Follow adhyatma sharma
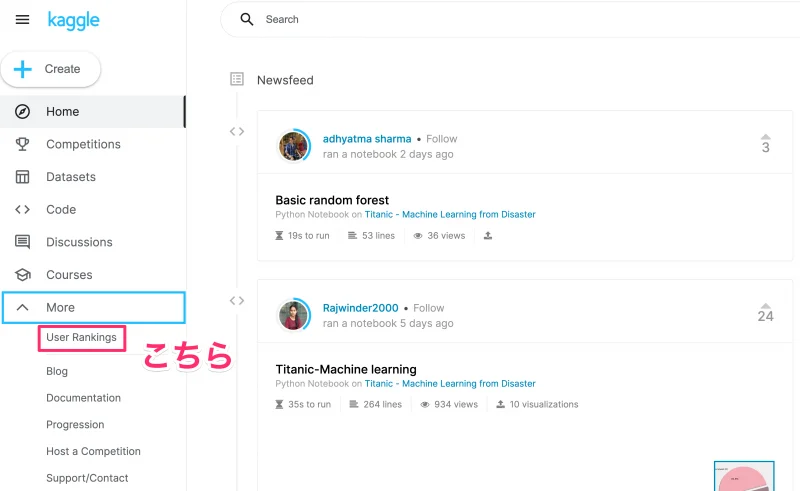Image resolution: width=800 pixels, height=491 pixels. click(x=442, y=139)
